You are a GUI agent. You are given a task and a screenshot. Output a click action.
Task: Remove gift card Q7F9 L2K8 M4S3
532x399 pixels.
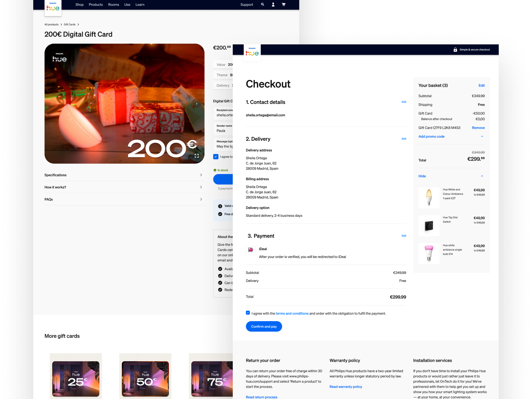coord(478,128)
